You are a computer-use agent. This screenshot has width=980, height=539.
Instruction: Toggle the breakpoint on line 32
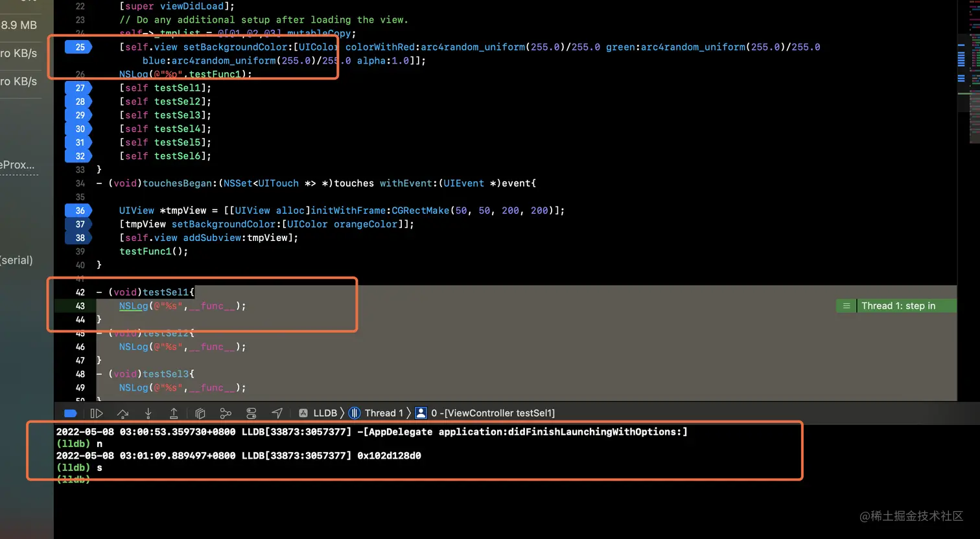79,156
